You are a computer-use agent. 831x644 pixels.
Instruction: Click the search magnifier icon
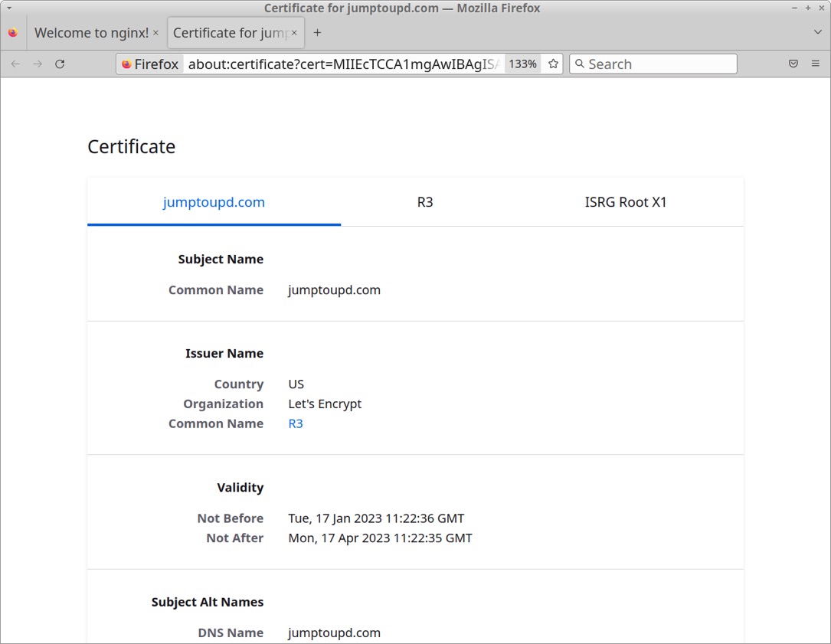(x=580, y=64)
